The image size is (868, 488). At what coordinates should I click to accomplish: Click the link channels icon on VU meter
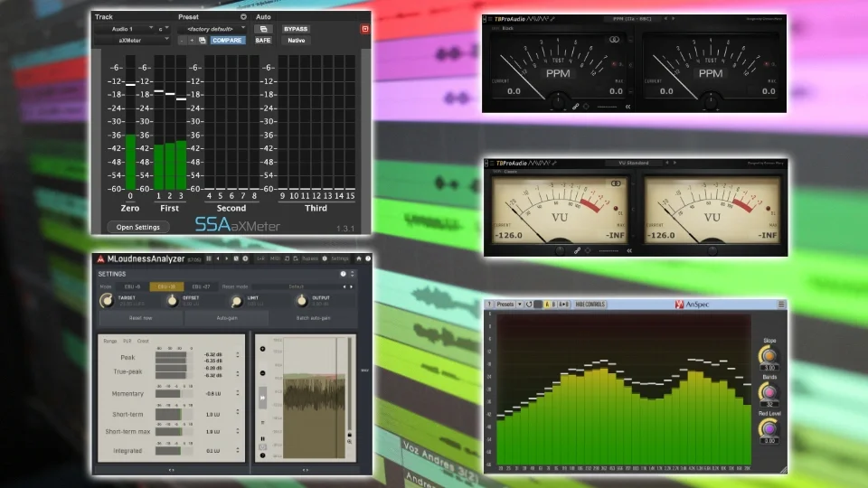[578, 250]
